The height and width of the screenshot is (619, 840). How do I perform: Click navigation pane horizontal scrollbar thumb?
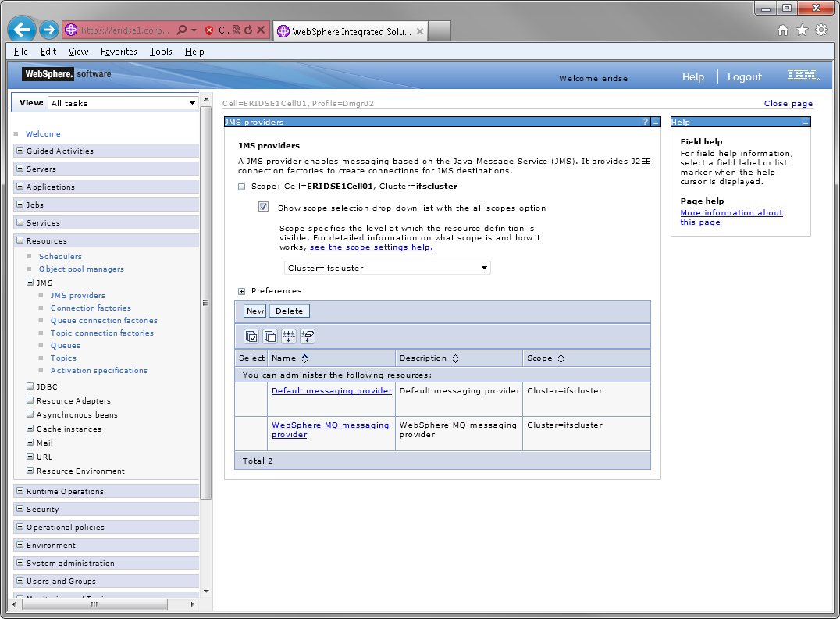click(94, 604)
